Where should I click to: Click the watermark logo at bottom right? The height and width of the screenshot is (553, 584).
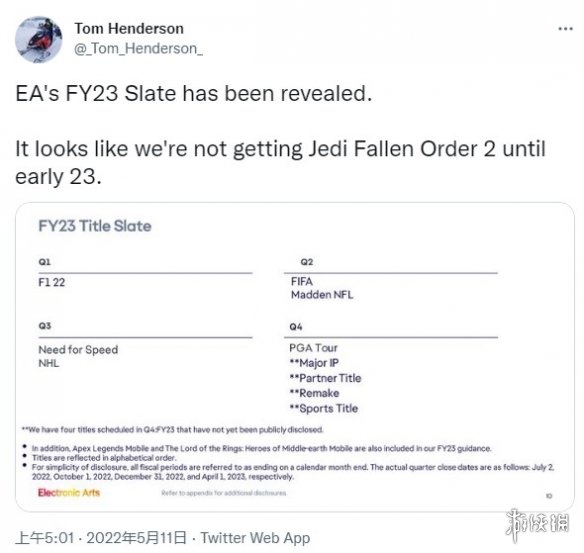click(x=537, y=524)
